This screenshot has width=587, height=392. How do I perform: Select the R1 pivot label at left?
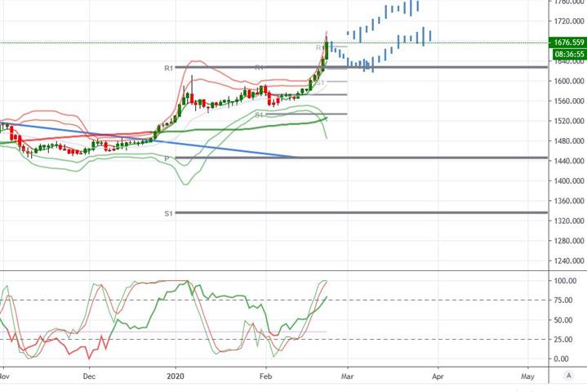(169, 68)
